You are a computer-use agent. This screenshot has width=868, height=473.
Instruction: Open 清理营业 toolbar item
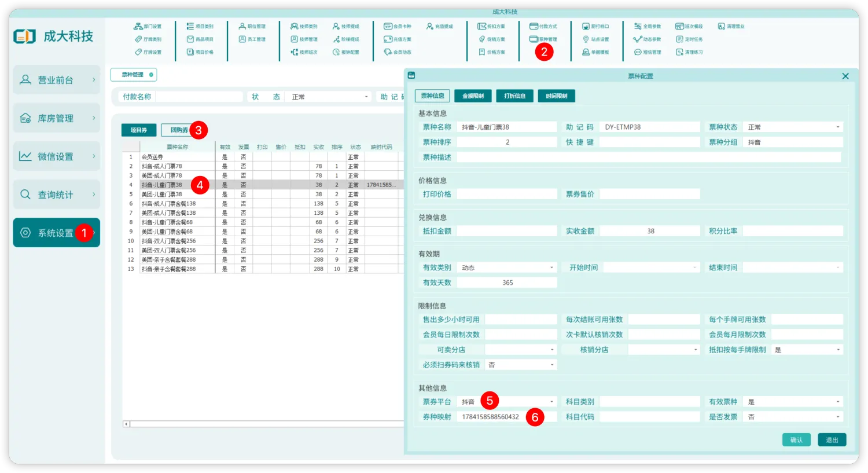731,27
